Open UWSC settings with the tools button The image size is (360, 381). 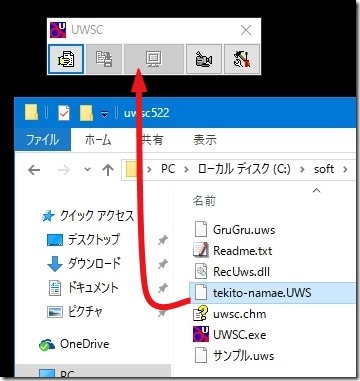point(242,59)
